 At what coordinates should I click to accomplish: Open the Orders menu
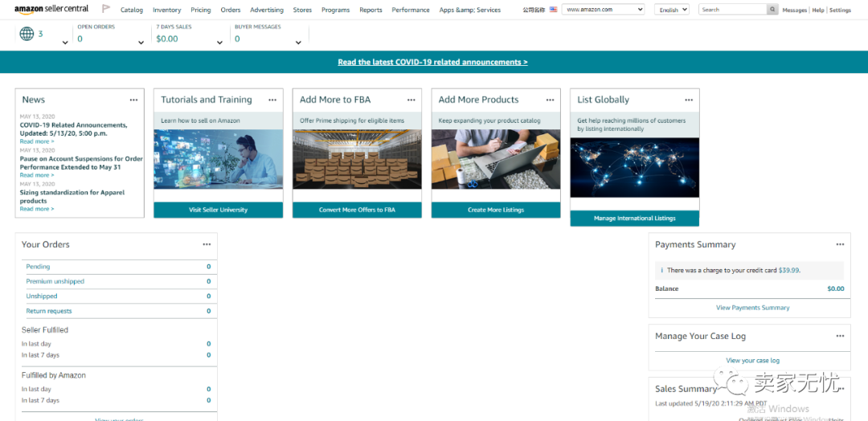231,10
